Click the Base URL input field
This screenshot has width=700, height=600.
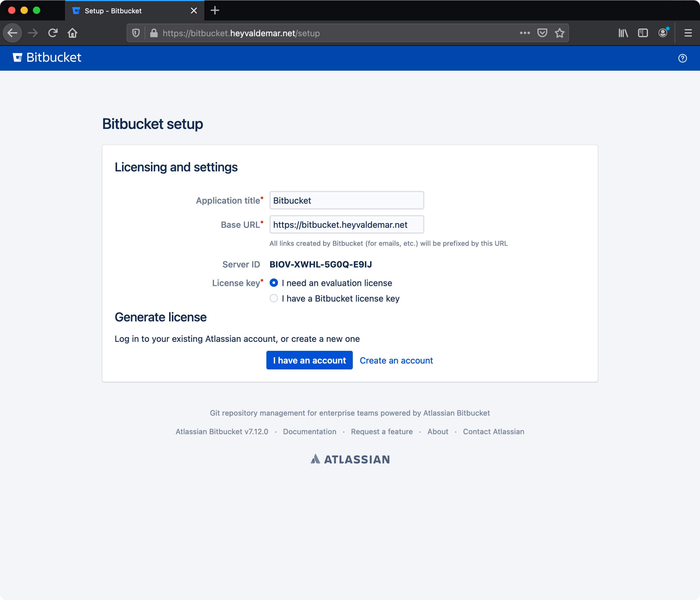(x=346, y=224)
